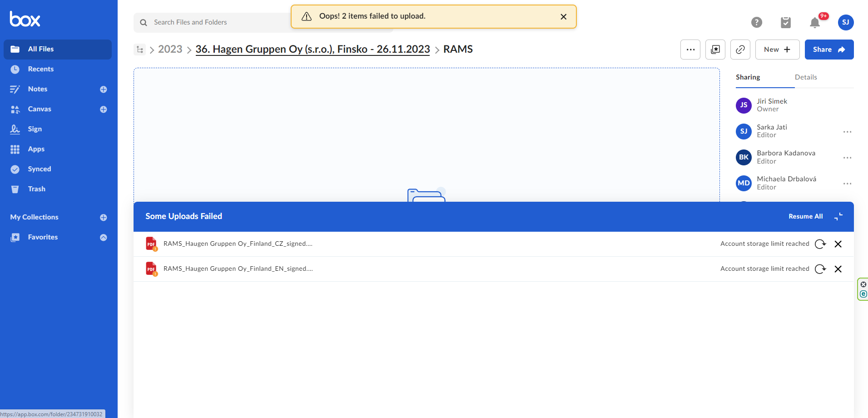Create a new Canvas with plus icon
868x418 pixels.
[104, 109]
